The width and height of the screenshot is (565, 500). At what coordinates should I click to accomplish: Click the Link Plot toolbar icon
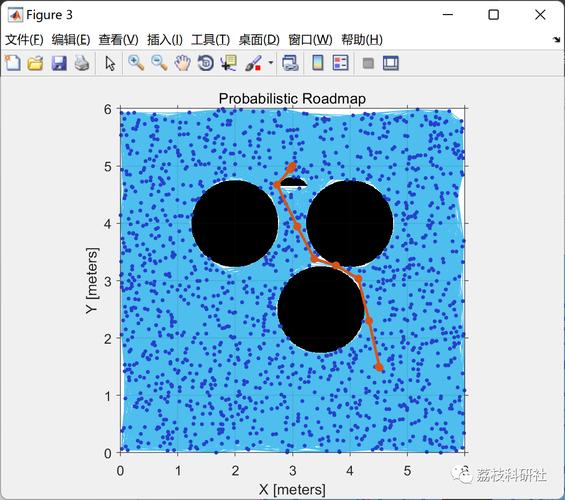[x=290, y=63]
